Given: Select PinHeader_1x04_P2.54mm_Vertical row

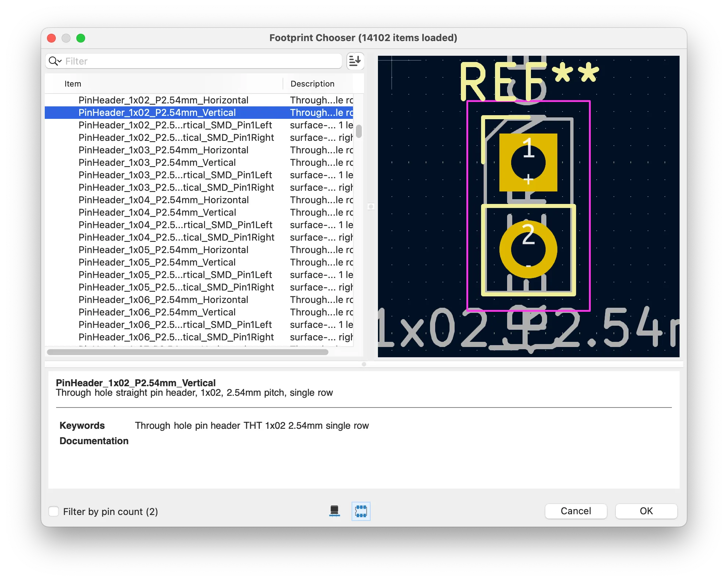Looking at the screenshot, I should 199,212.
